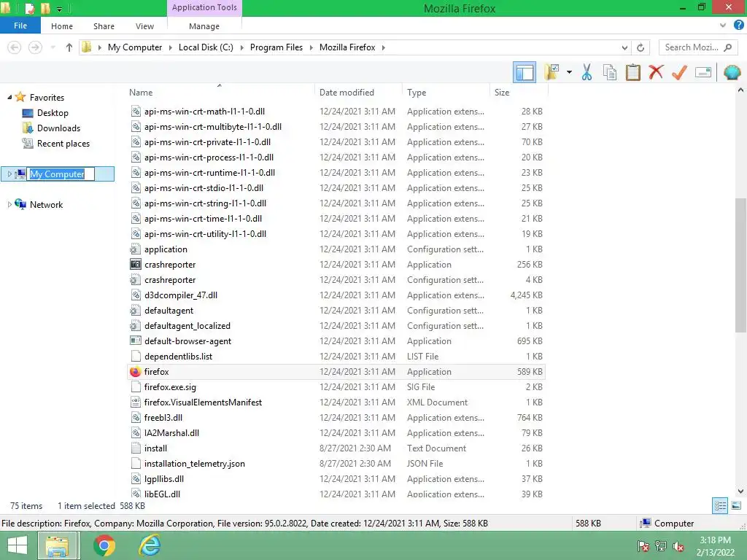The width and height of the screenshot is (747, 560).
Task: Open dropdown arrow beside folder options icon
Action: 569,72
